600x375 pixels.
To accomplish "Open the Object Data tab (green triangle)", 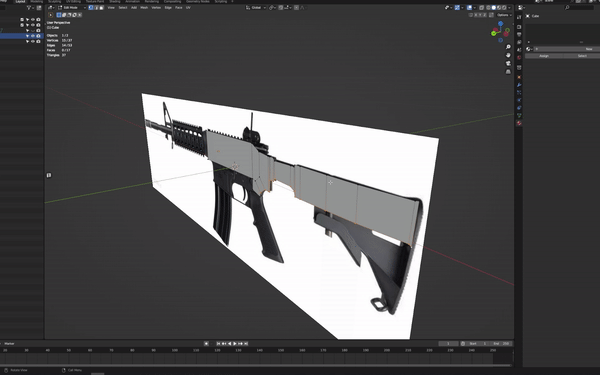I will (x=519, y=115).
